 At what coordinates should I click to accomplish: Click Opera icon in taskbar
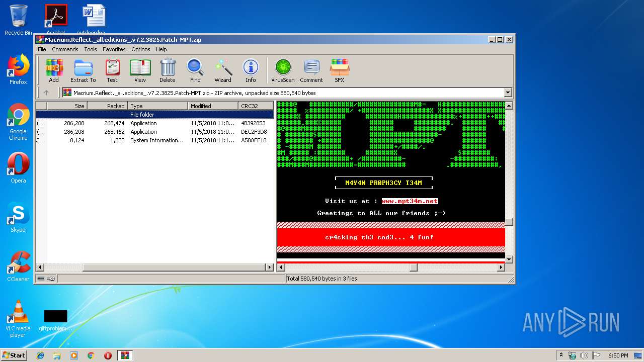(x=108, y=355)
